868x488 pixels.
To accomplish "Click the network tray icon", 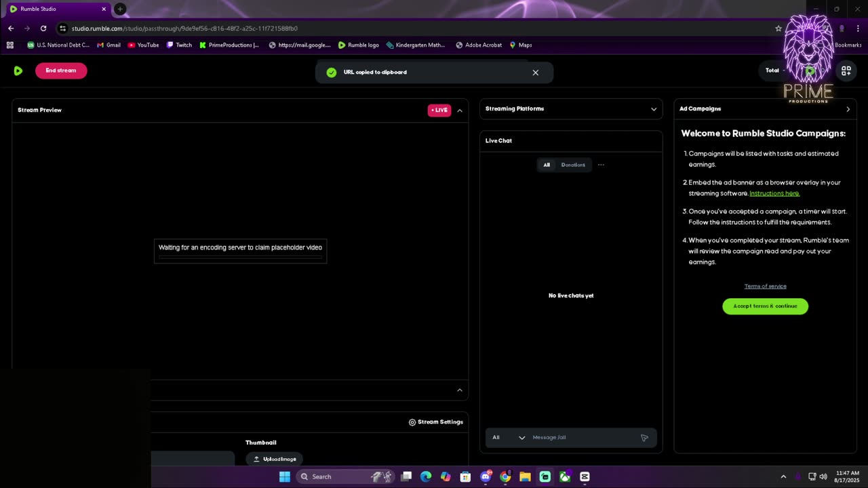I will click(812, 476).
